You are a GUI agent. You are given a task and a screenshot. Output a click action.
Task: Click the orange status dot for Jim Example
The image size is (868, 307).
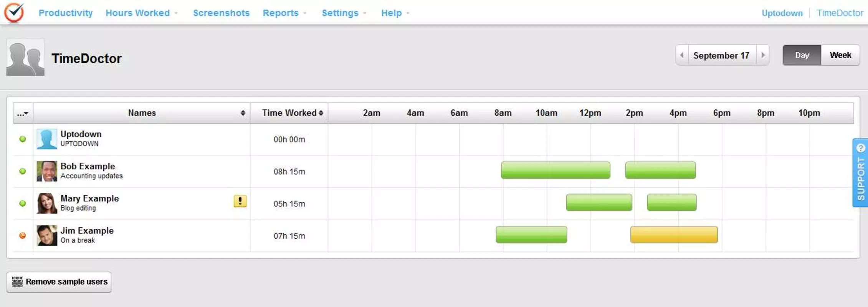click(23, 235)
